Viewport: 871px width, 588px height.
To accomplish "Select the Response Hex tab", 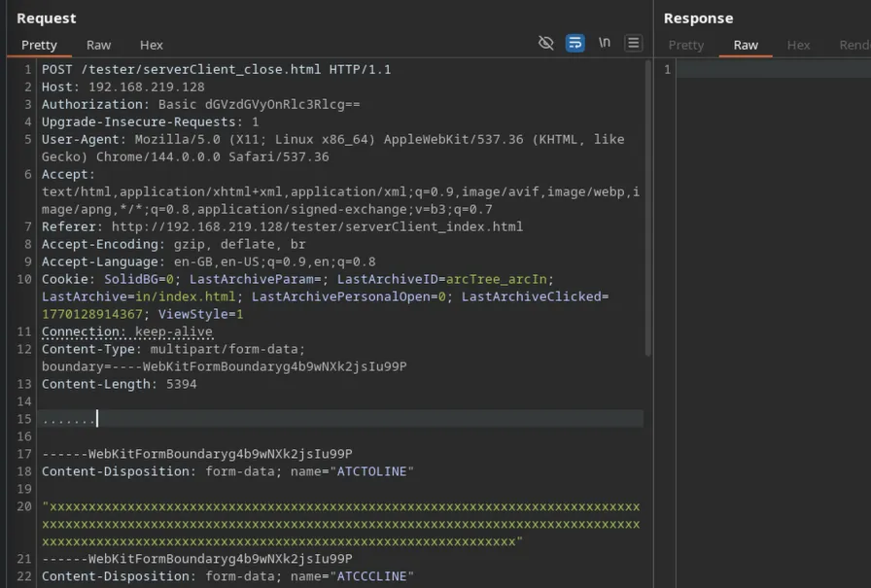I will coord(798,45).
